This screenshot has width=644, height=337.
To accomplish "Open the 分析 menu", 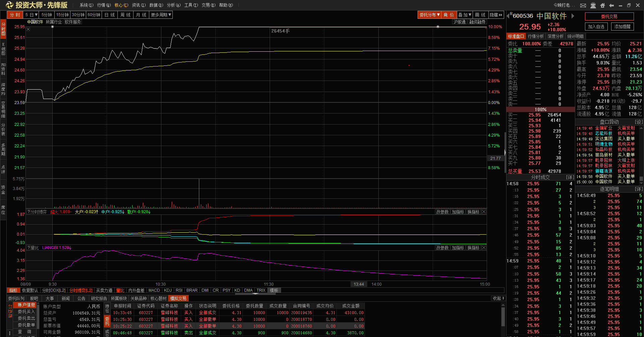I will (174, 5).
